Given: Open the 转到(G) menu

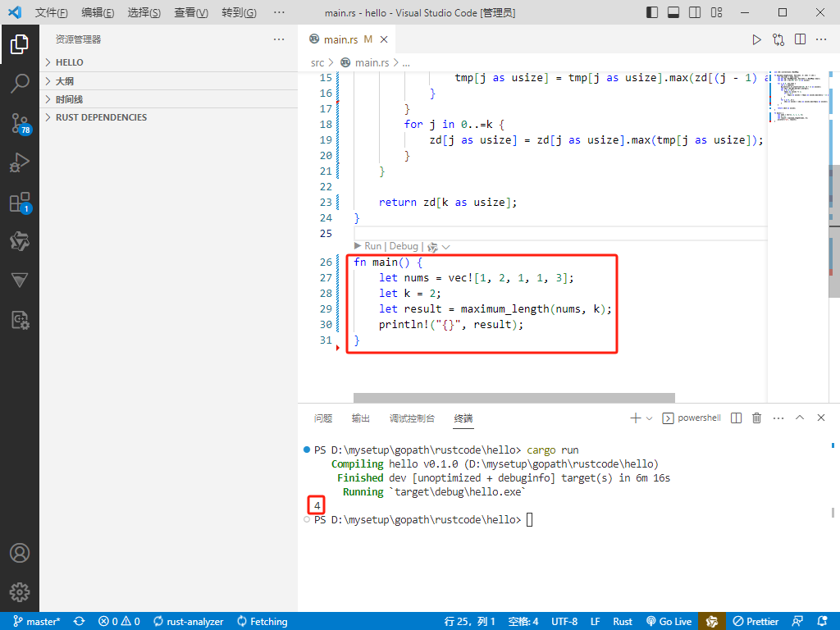Looking at the screenshot, I should click(239, 12).
